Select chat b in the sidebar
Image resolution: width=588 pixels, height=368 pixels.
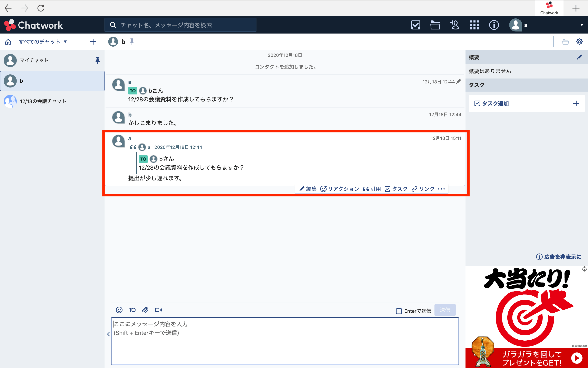tap(52, 81)
